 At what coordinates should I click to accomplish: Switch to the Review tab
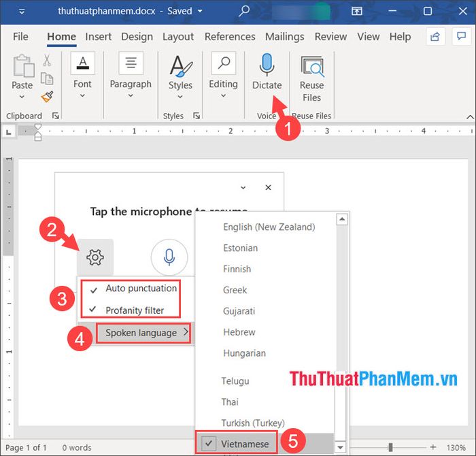[330, 37]
